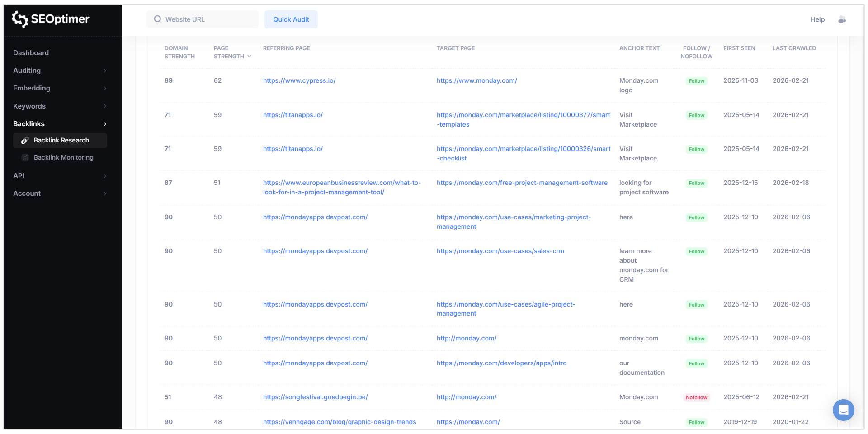The width and height of the screenshot is (868, 434).
Task: Open the venngage graphic design trends link
Action: pos(339,422)
